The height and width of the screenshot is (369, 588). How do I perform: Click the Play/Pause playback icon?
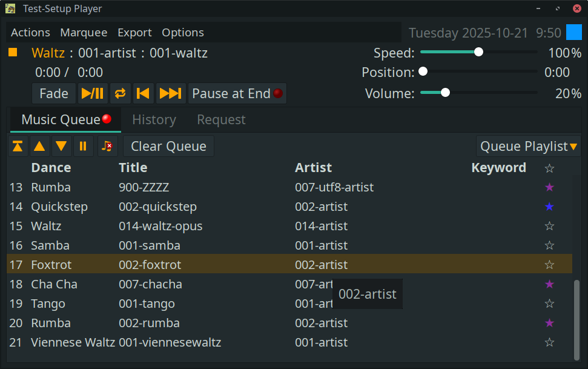tap(93, 93)
